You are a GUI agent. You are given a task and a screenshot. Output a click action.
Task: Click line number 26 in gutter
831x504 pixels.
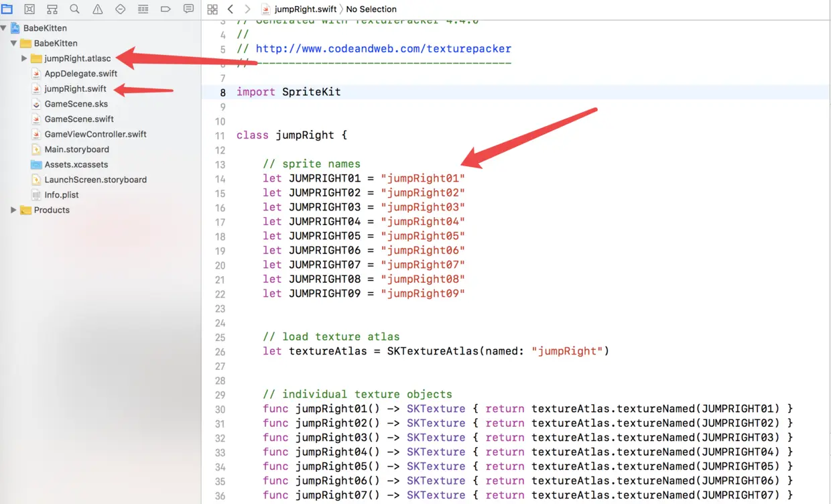tap(220, 352)
